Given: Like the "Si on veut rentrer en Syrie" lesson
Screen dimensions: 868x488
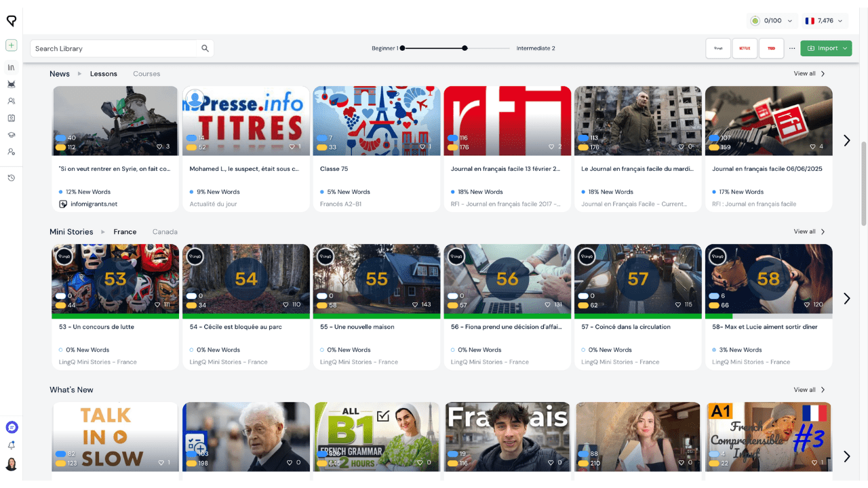Looking at the screenshot, I should click(161, 146).
